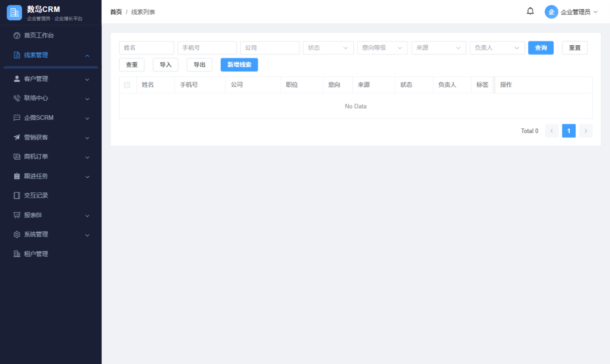The image size is (610, 364).
Task: Open the 营销获客 menu item
Action: [51, 137]
